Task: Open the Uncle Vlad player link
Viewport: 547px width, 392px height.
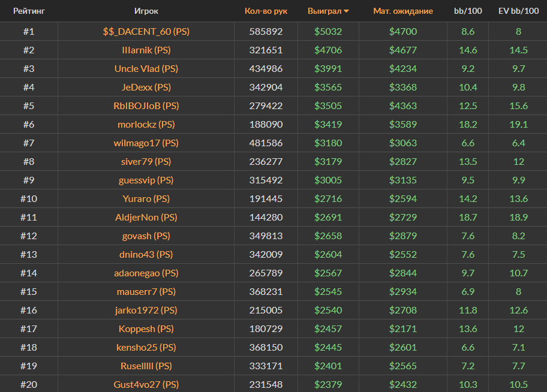Action: point(146,68)
